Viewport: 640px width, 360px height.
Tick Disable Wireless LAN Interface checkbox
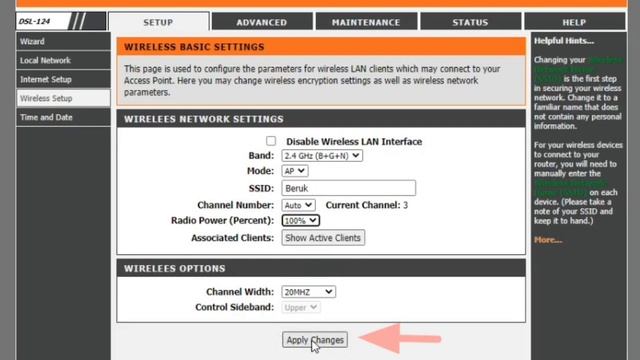(x=271, y=141)
